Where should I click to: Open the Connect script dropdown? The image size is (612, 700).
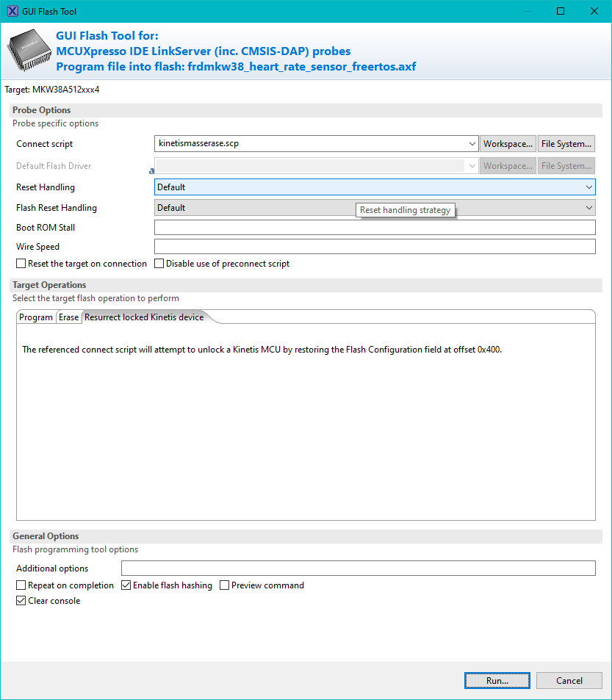[472, 144]
